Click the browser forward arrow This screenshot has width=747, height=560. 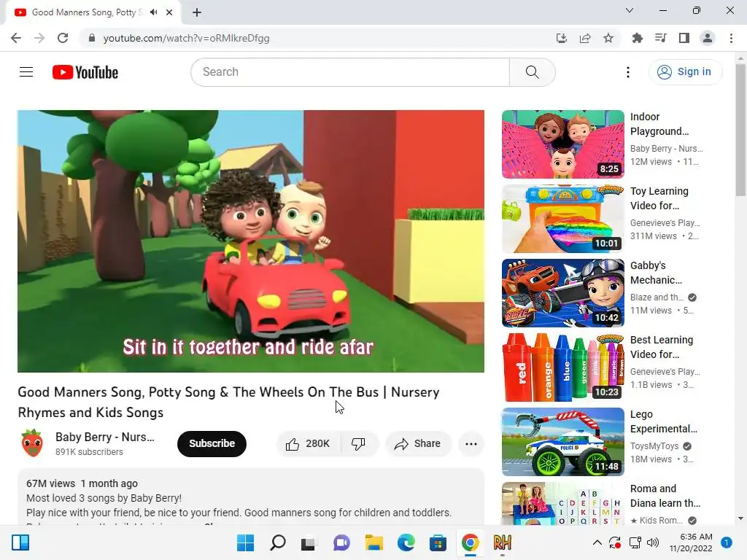point(39,38)
